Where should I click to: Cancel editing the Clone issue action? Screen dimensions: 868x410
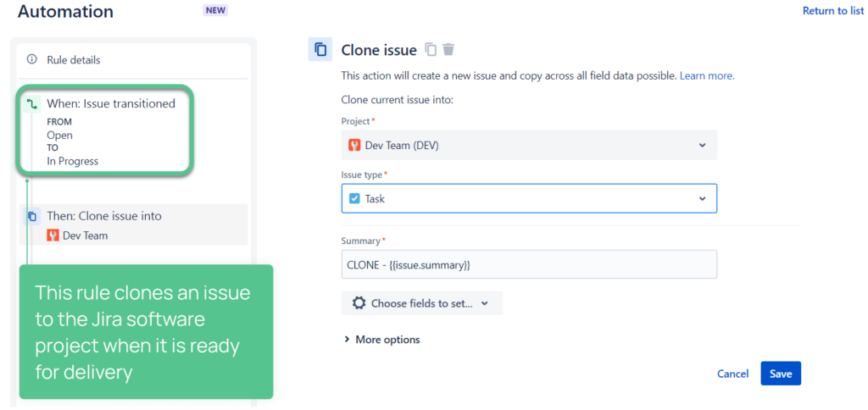pos(733,374)
